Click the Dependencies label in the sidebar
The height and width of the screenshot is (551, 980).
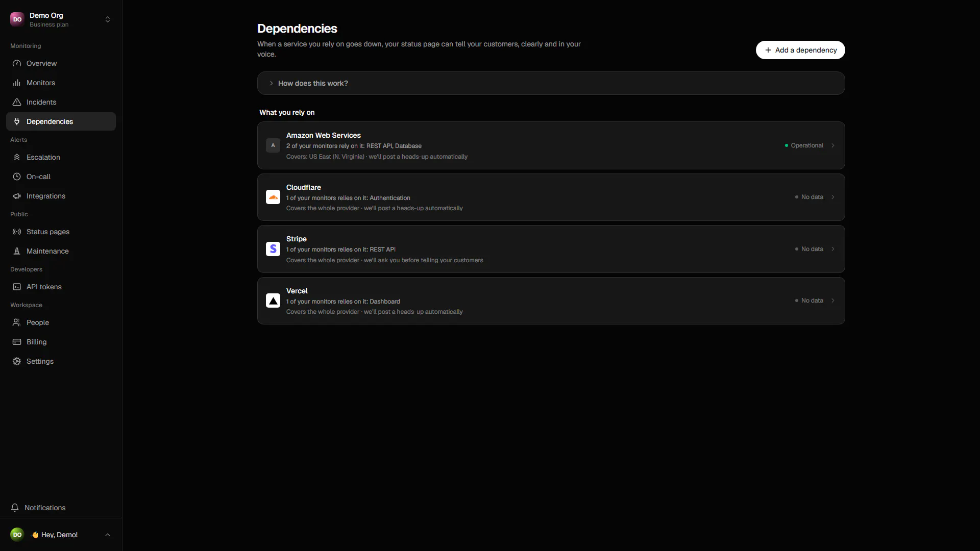pyautogui.click(x=50, y=121)
